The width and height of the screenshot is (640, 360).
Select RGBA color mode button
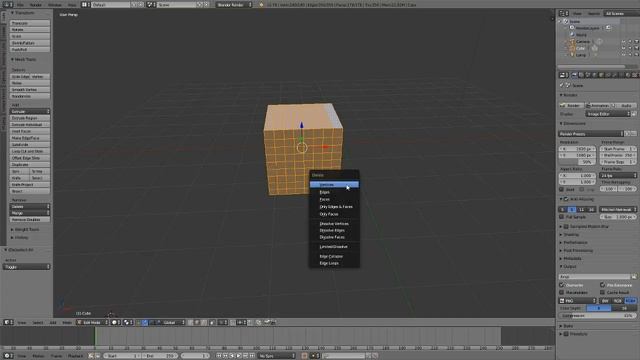(630, 301)
